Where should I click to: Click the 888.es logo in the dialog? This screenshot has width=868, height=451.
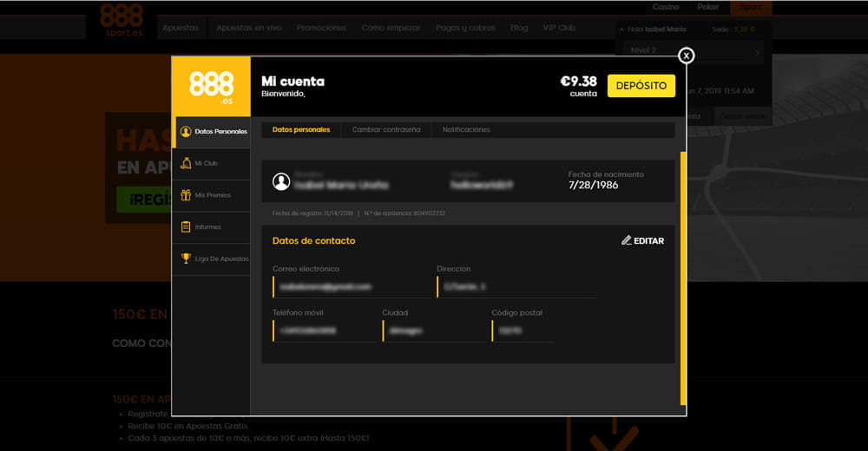[212, 87]
